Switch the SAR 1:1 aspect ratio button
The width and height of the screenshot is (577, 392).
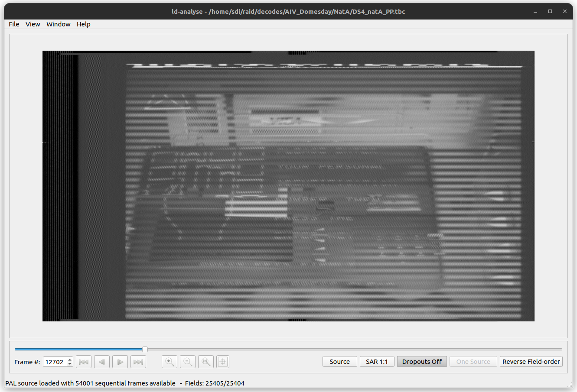(377, 362)
